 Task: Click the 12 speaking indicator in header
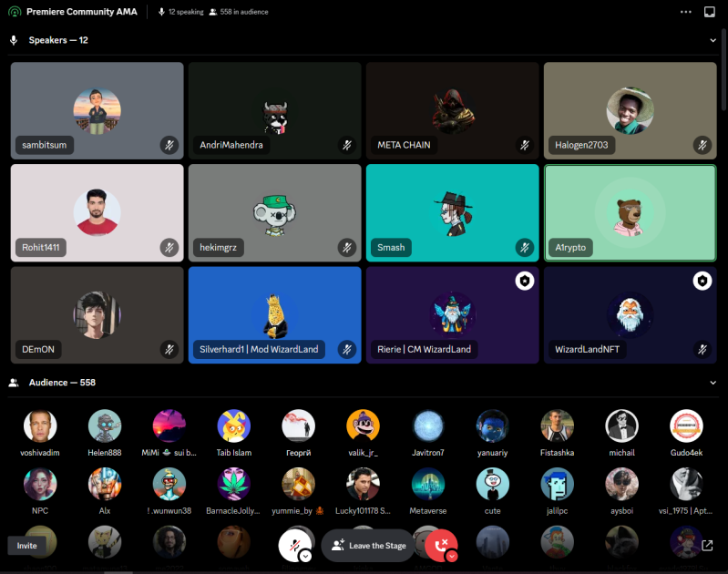(180, 12)
